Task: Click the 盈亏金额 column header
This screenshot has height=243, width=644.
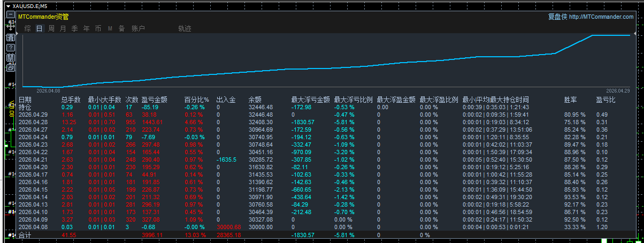Action: tap(155, 100)
